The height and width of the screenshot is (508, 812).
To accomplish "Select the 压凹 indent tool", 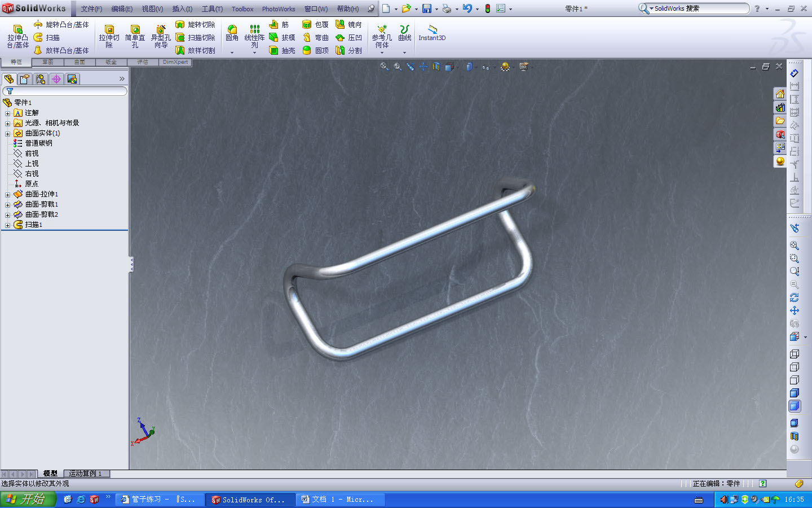I will (348, 37).
